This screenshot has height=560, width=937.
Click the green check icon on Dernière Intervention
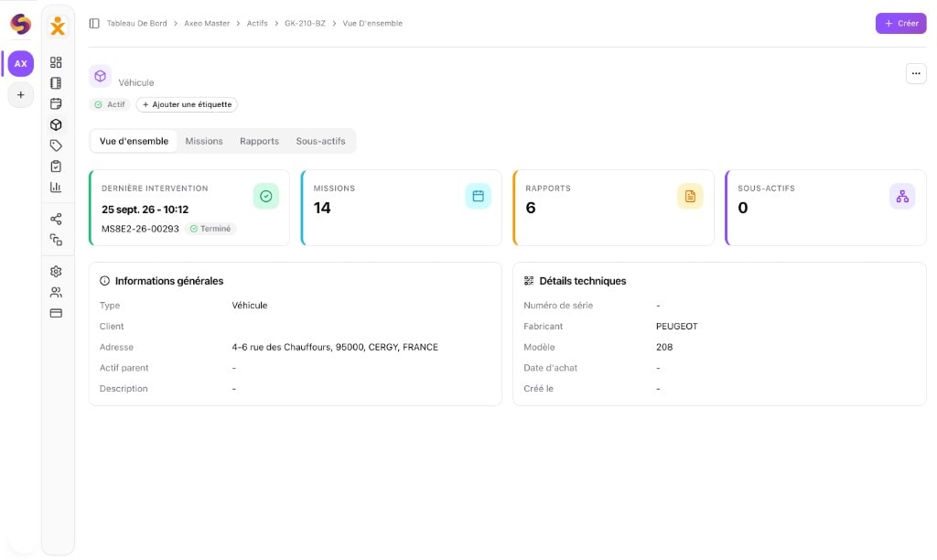click(x=266, y=196)
